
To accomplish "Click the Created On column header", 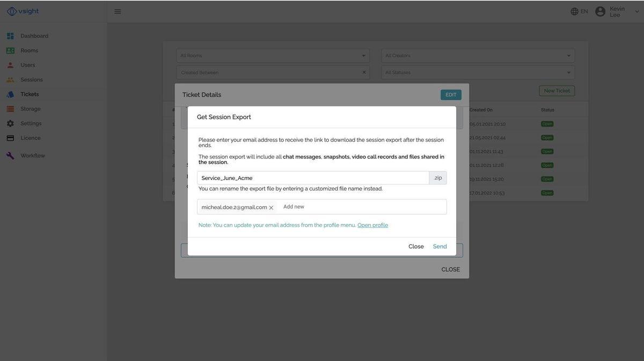I will click(481, 110).
